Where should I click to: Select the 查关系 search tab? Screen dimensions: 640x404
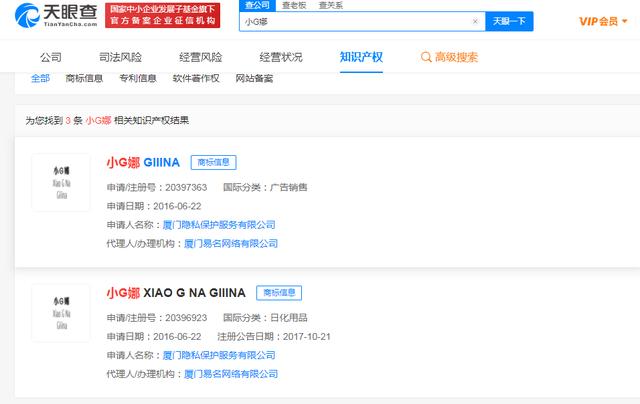pos(331,5)
